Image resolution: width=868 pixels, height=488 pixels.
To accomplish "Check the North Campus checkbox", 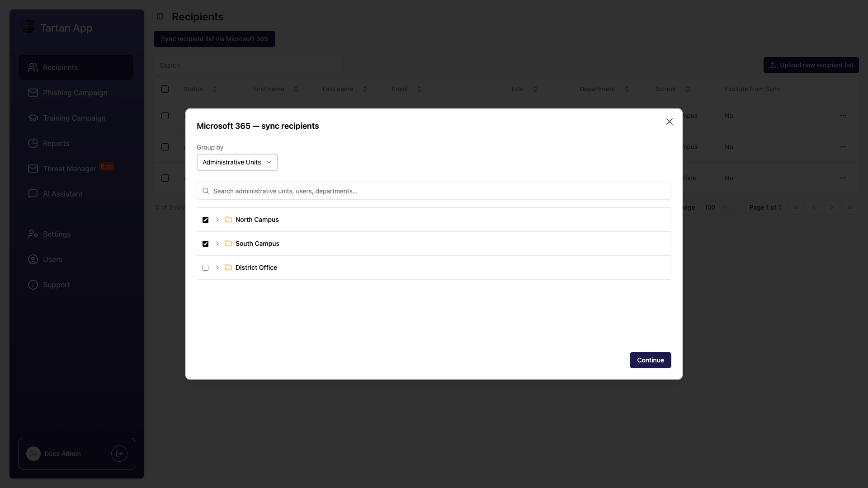I will coord(205,220).
